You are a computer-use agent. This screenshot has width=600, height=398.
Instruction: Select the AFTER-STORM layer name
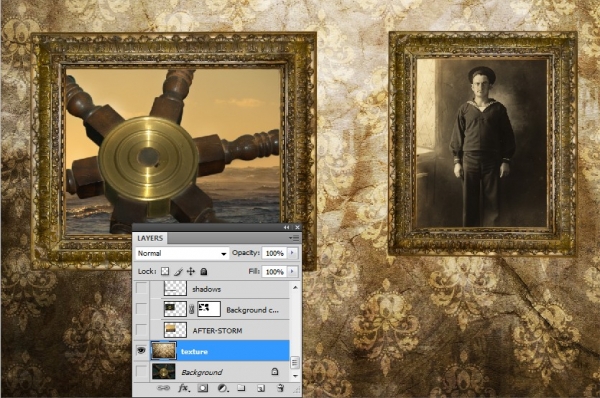(x=217, y=331)
